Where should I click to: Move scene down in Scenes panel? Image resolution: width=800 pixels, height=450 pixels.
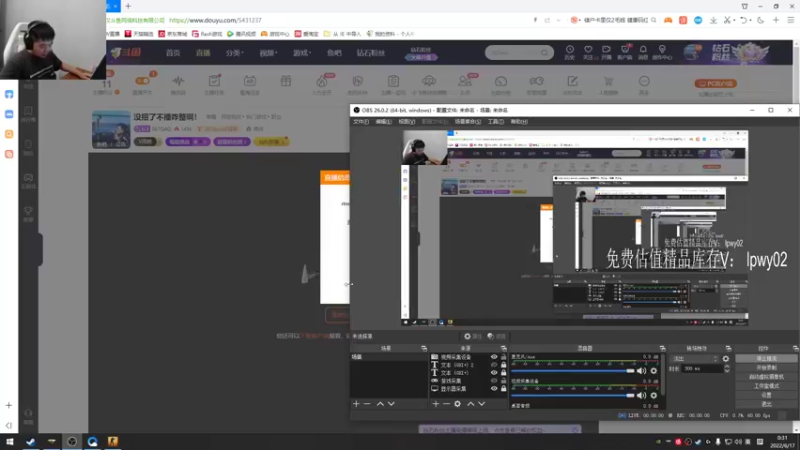pos(391,404)
